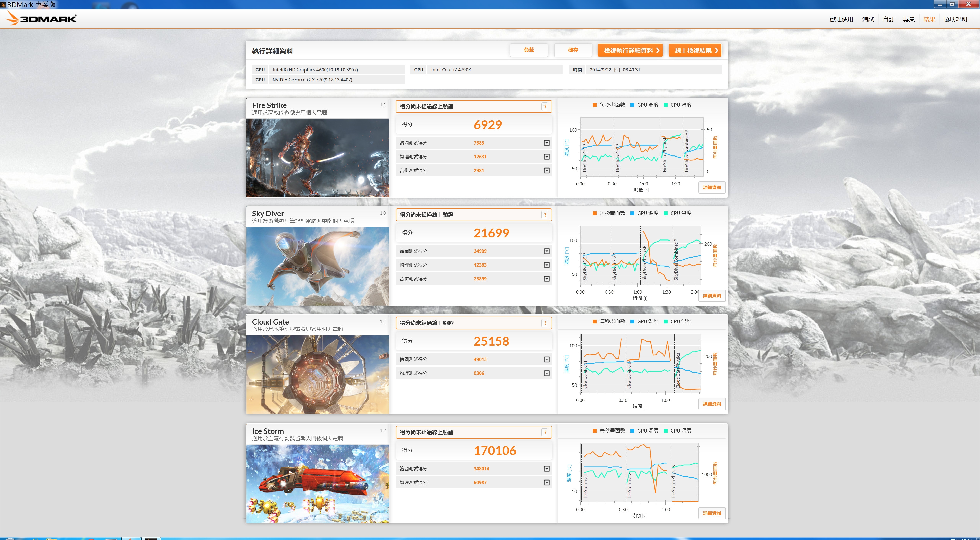Open help icon in Ice Storm score box
The height and width of the screenshot is (540, 980).
pos(545,432)
